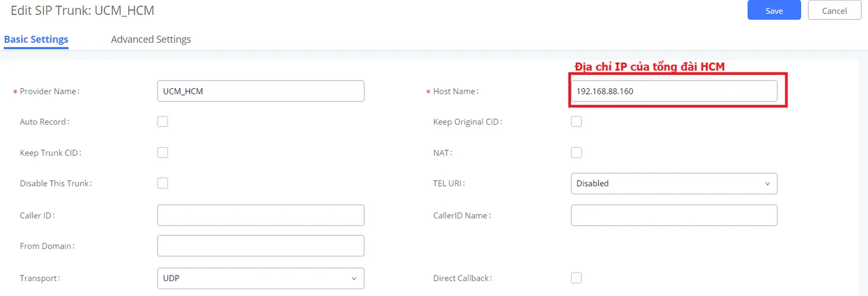Image resolution: width=868 pixels, height=296 pixels.
Task: Tick the Disable This Trunk checkbox
Action: (x=162, y=184)
